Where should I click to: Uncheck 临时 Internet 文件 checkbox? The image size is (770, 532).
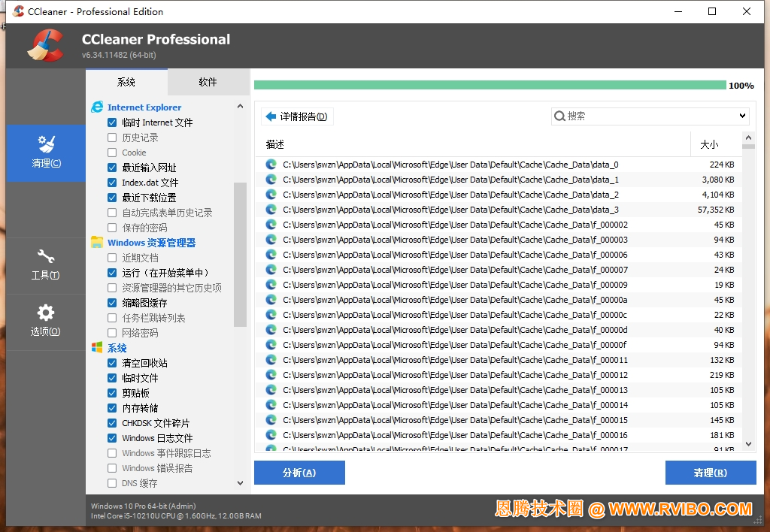pos(112,122)
